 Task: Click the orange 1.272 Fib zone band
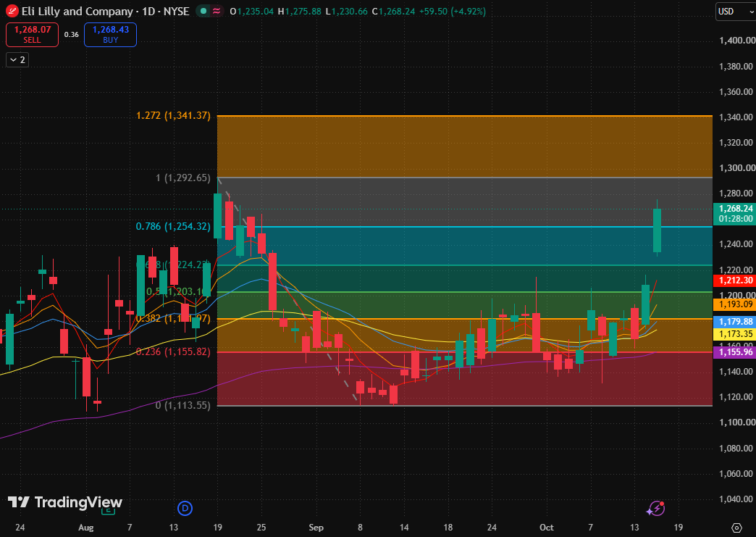(465, 146)
